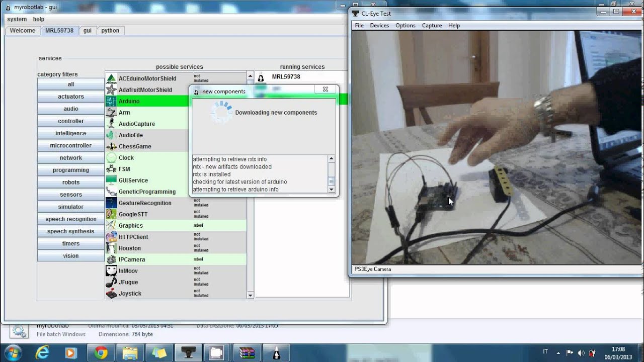Close the new components dialog

(325, 89)
